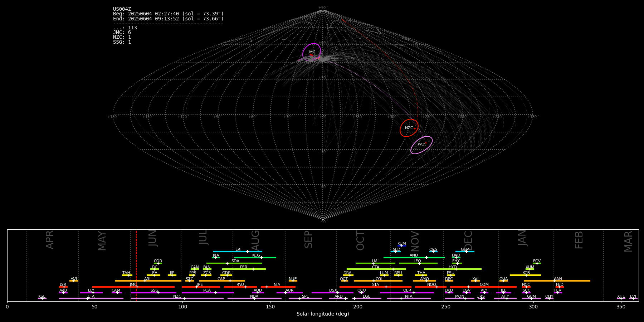
Task: Click the JUN month label in timeline
Action: pyautogui.click(x=153, y=238)
